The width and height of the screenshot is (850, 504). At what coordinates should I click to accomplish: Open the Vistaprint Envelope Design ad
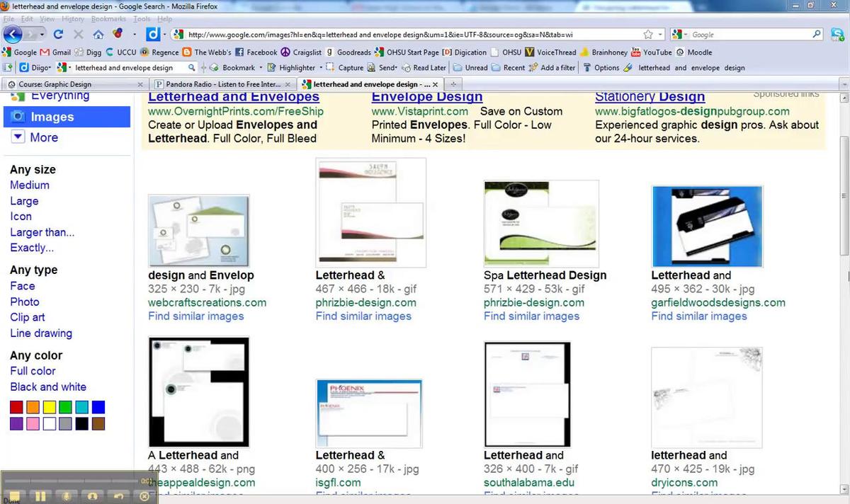pyautogui.click(x=427, y=97)
